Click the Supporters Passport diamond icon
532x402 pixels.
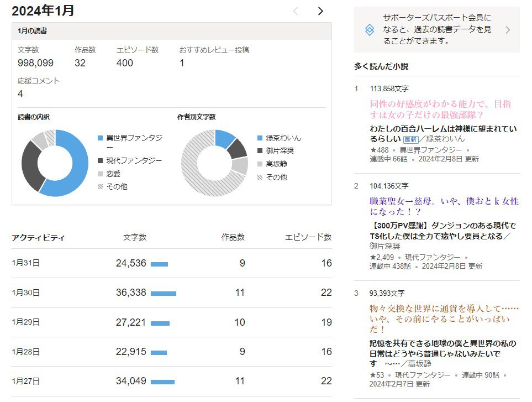[x=370, y=30]
